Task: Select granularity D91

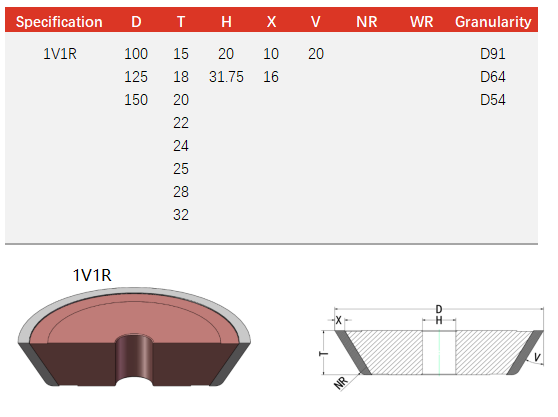Action: point(493,54)
